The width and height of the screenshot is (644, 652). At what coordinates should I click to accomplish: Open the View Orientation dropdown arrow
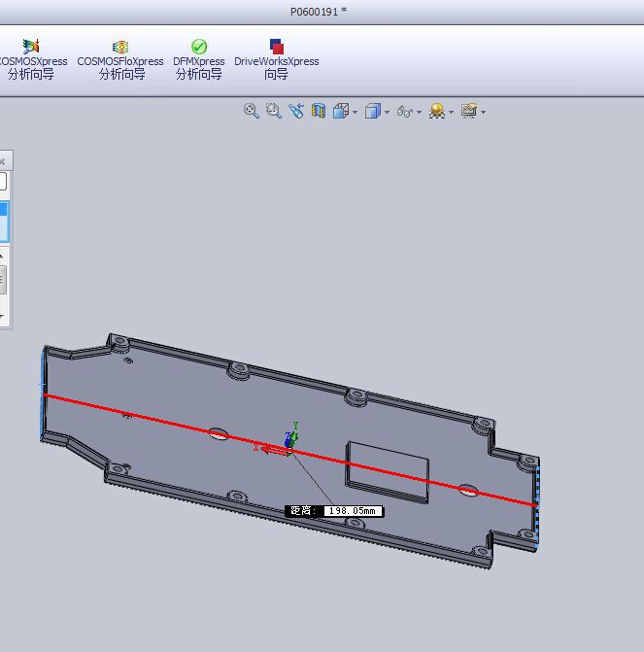pos(355,113)
